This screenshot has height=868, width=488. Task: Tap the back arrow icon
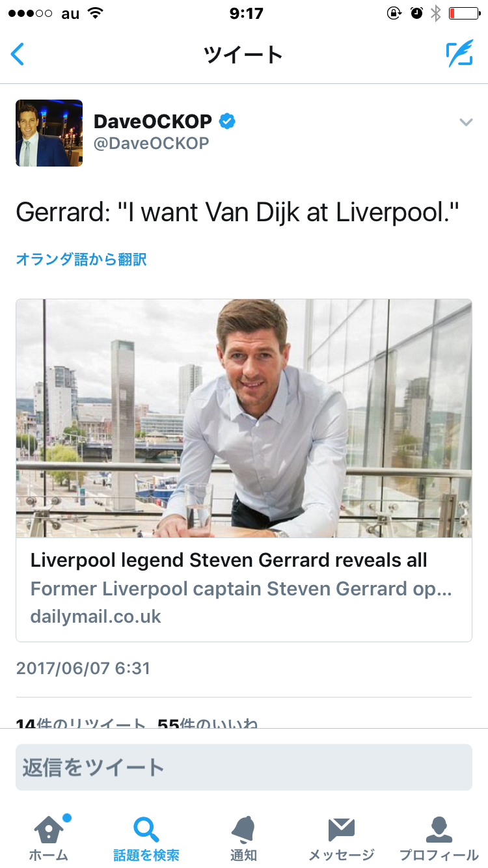click(x=18, y=54)
